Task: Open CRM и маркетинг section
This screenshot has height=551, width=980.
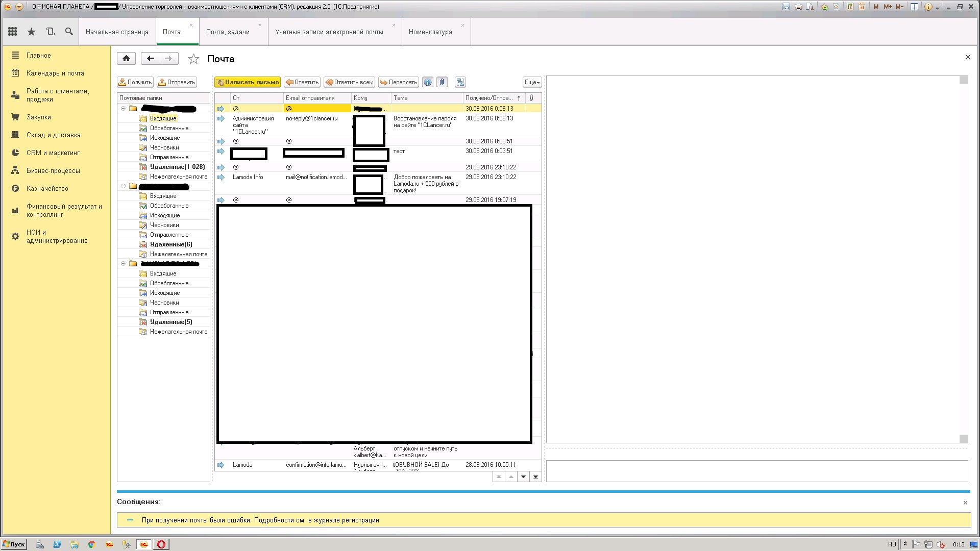Action: [53, 153]
